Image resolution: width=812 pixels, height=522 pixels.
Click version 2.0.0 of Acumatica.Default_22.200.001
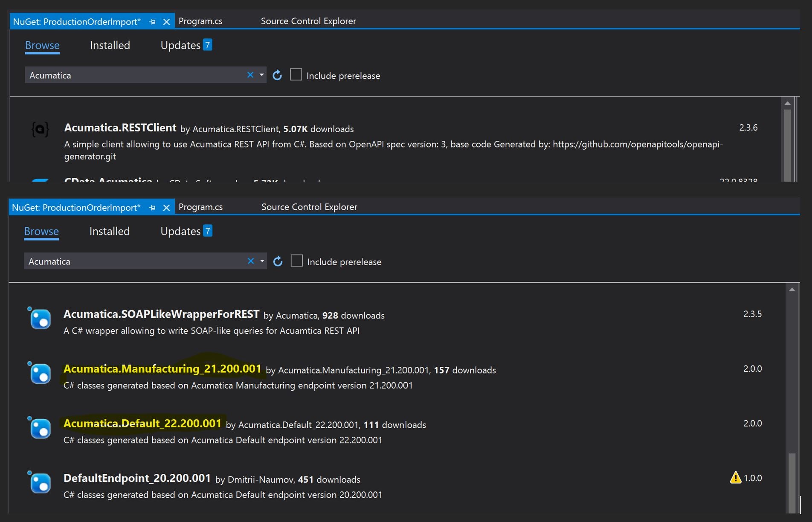(x=753, y=423)
